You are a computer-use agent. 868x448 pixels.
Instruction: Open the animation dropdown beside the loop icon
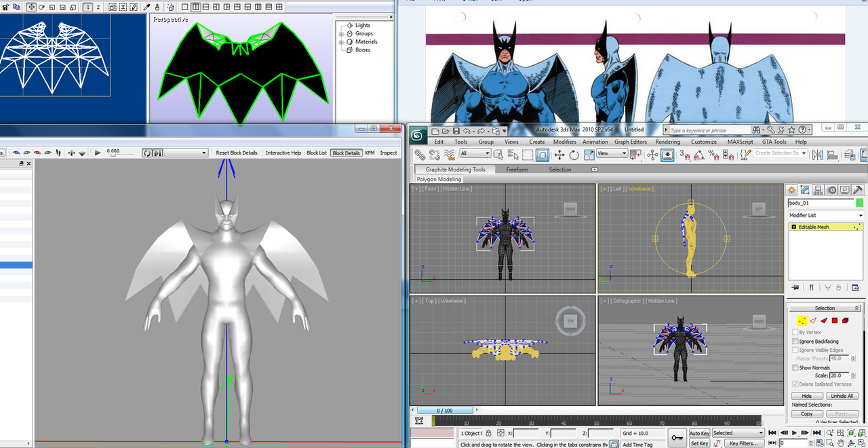click(185, 152)
